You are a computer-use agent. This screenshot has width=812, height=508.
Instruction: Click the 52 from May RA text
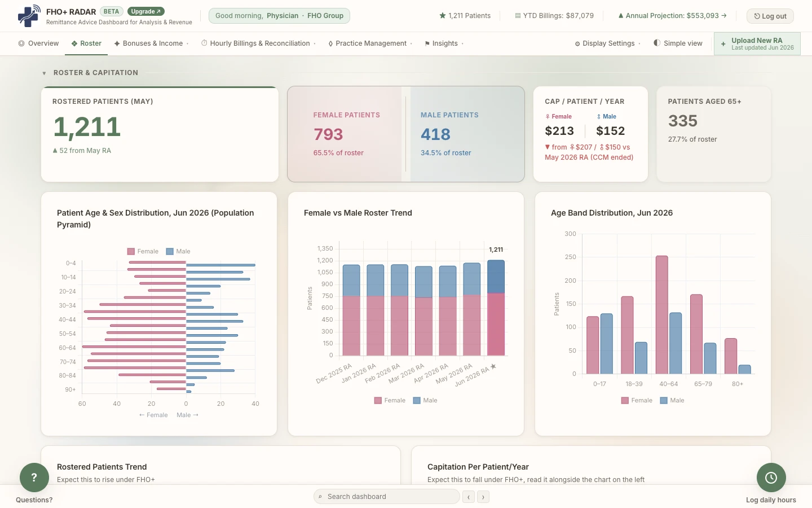coord(82,151)
